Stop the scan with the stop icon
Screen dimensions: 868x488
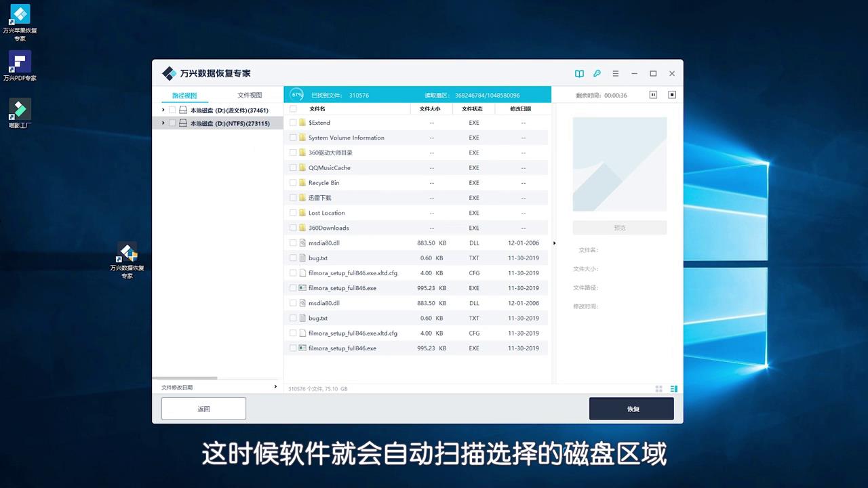click(672, 95)
